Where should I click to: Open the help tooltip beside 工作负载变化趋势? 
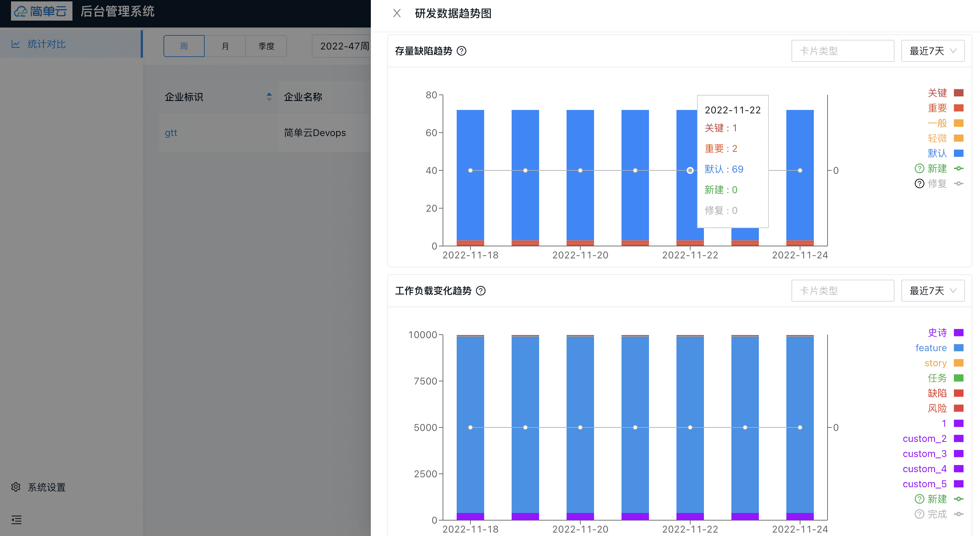[482, 291]
